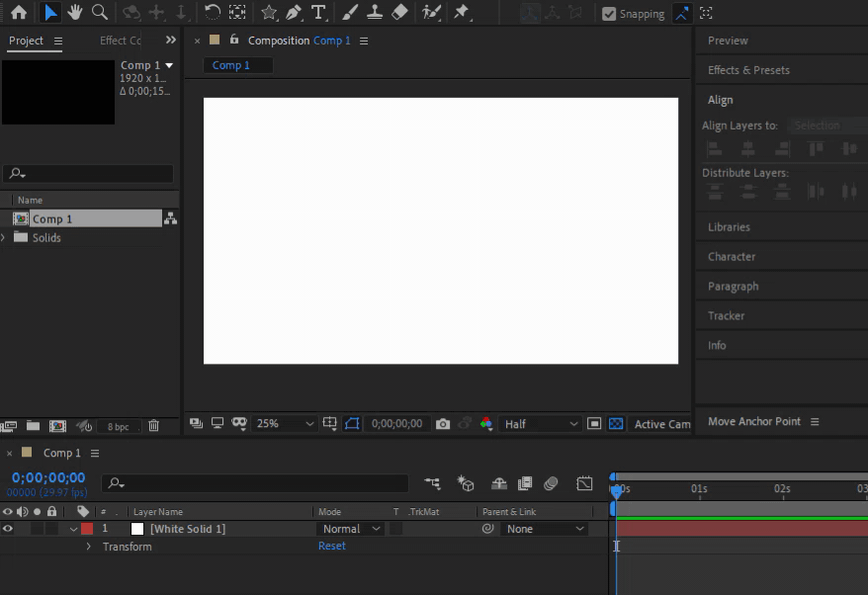Switch to the Effect Controls tab
The height and width of the screenshot is (595, 868).
(x=121, y=41)
